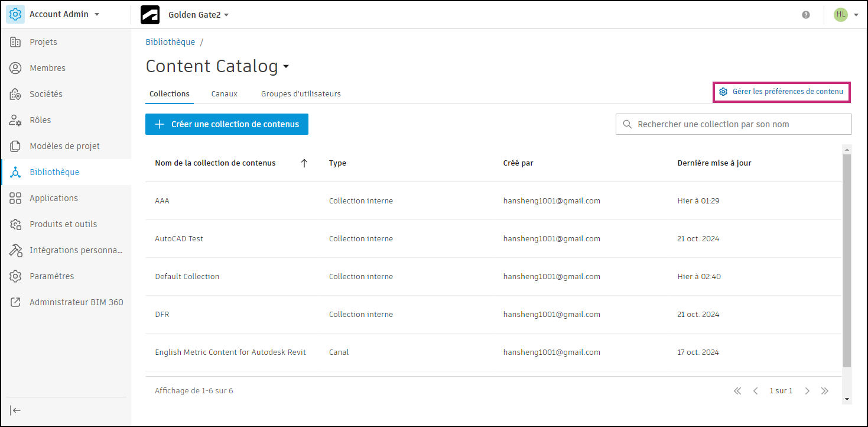Image resolution: width=868 pixels, height=427 pixels.
Task: Click the Bibliothèque breadcrumb link
Action: 170,42
